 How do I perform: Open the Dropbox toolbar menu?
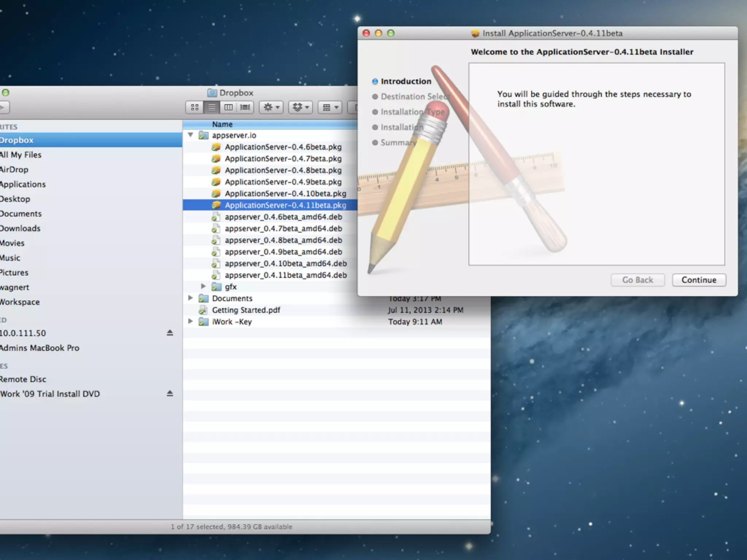click(301, 107)
